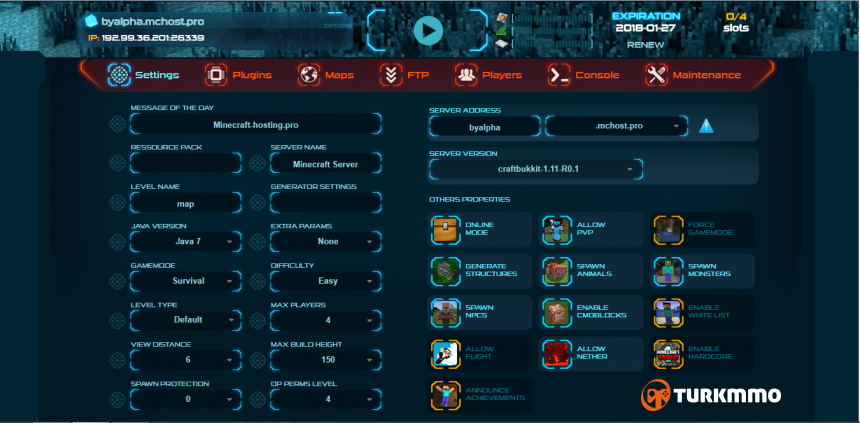Image resolution: width=860 pixels, height=423 pixels.
Task: Open the View Distance dropdown
Action: [185, 360]
